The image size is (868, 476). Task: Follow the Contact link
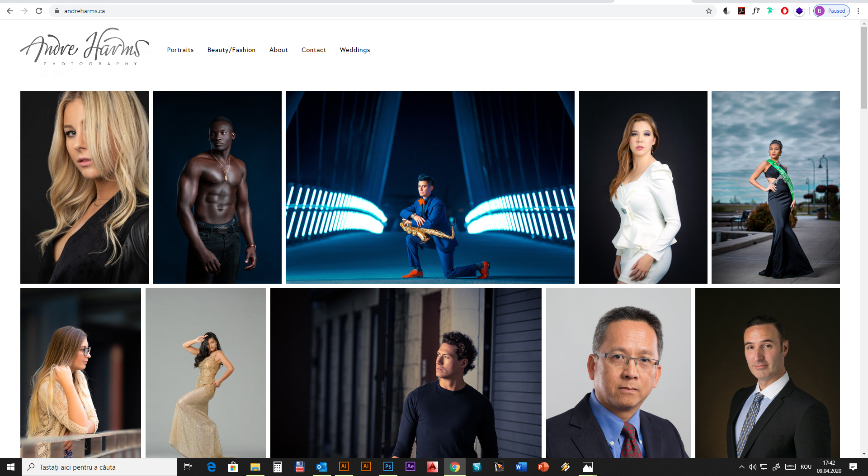[313, 50]
